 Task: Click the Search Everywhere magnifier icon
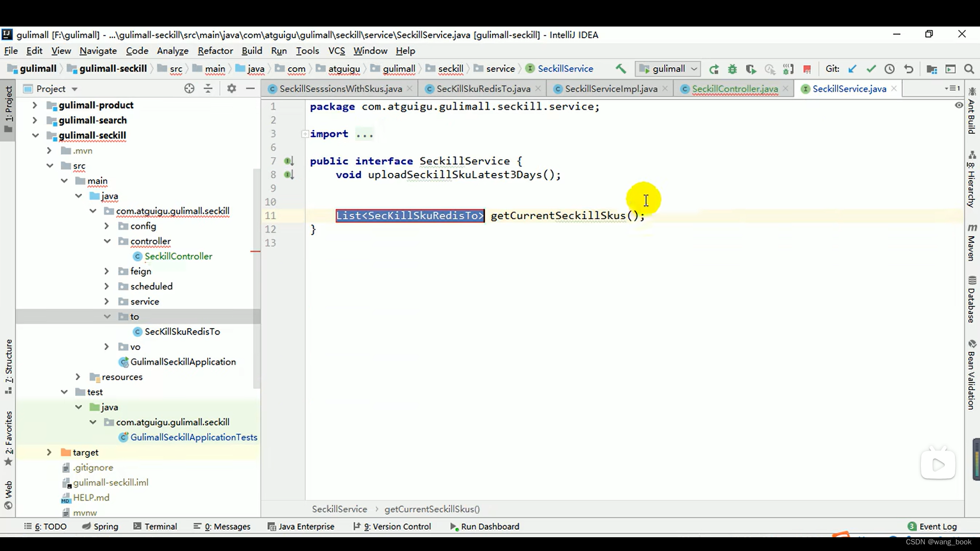[969, 69]
